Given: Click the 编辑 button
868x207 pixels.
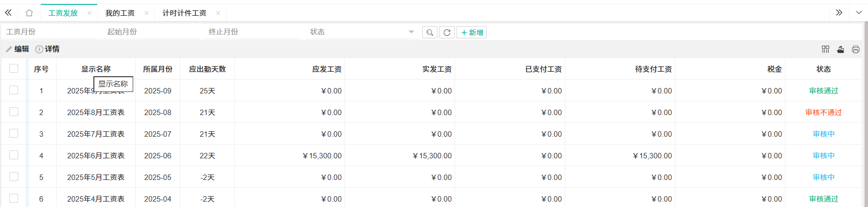Looking at the screenshot, I should (18, 49).
